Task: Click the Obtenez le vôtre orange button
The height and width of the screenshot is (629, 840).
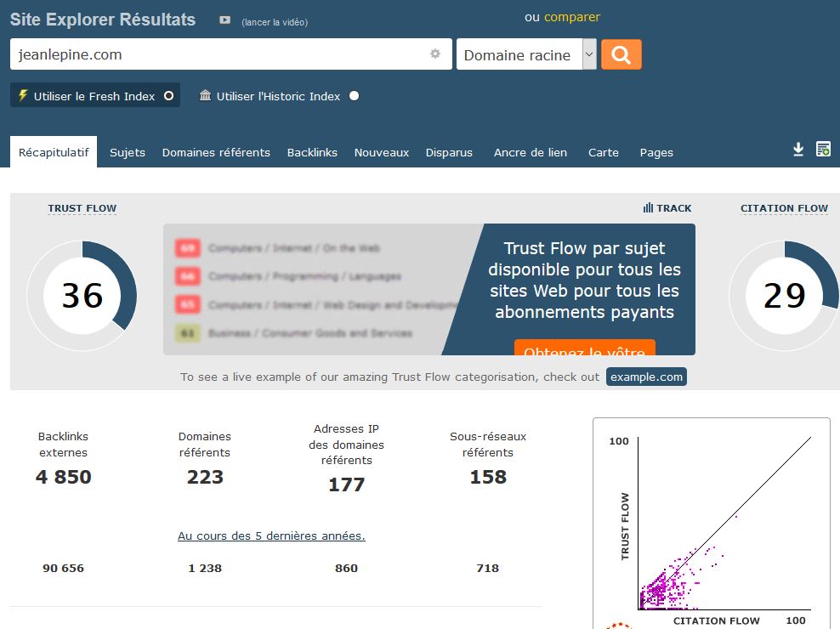Action: tap(584, 348)
